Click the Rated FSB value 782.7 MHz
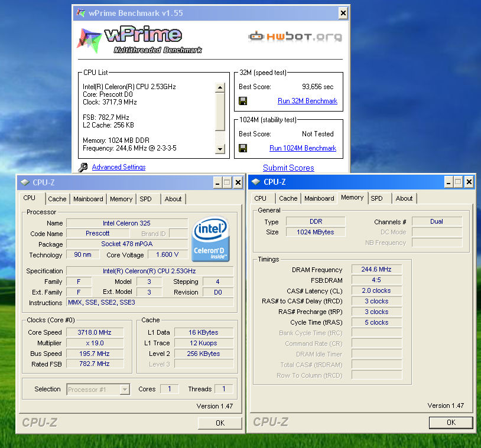Viewport: 481px width, 448px height. click(x=95, y=364)
